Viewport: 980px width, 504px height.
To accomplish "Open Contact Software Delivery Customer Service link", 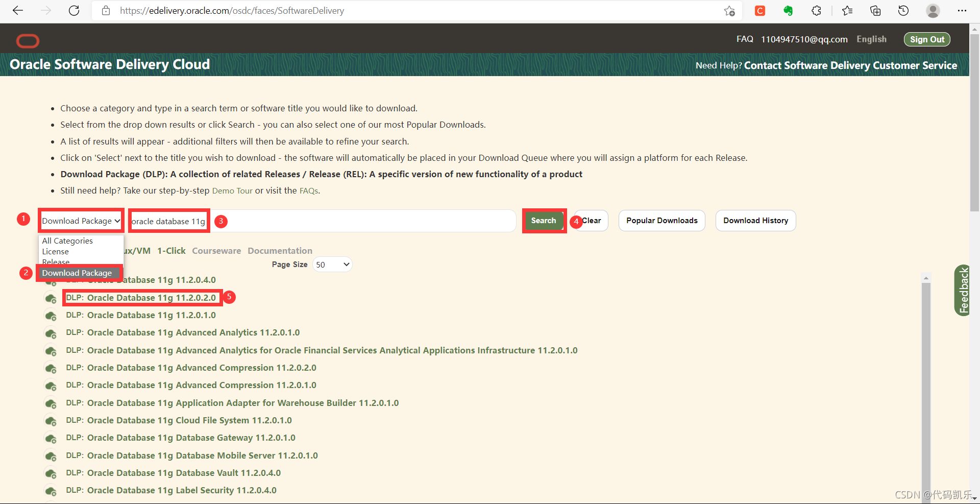I will [850, 65].
